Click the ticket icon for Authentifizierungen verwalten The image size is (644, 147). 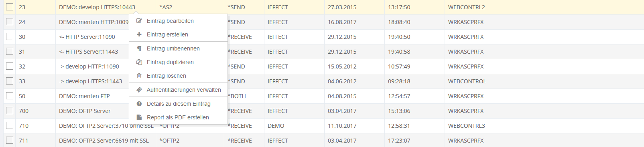(139, 90)
